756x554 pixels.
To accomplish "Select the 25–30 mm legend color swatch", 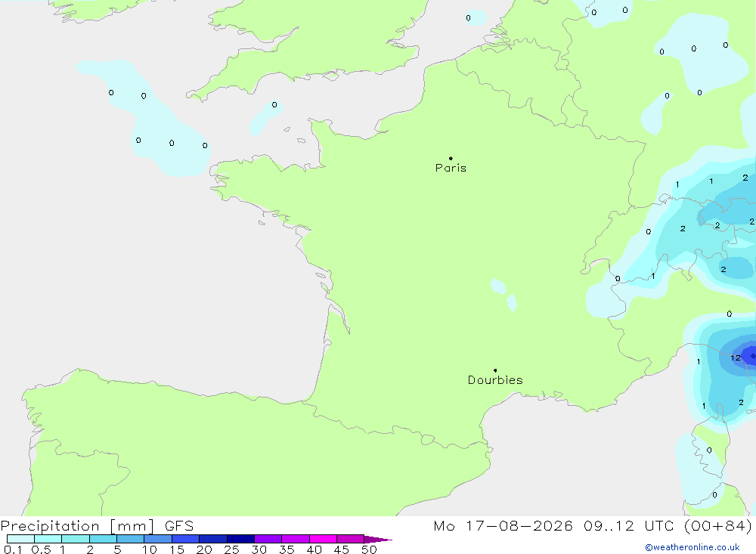I will tap(240, 539).
